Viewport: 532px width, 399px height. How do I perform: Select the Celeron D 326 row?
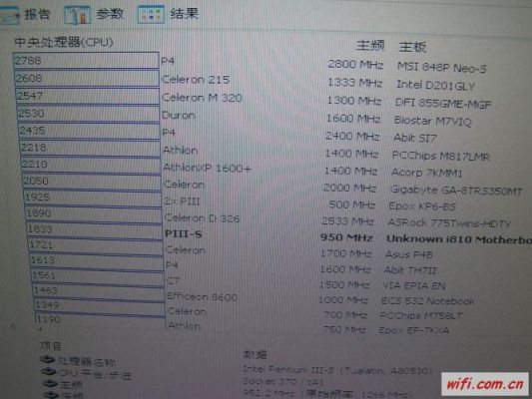coord(268,219)
